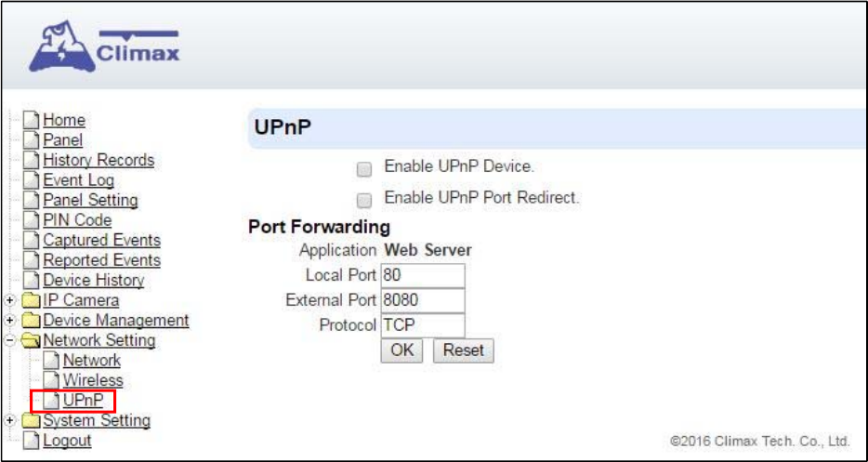The height and width of the screenshot is (462, 868).
Task: Click the Climax logo in header
Action: coord(104,46)
